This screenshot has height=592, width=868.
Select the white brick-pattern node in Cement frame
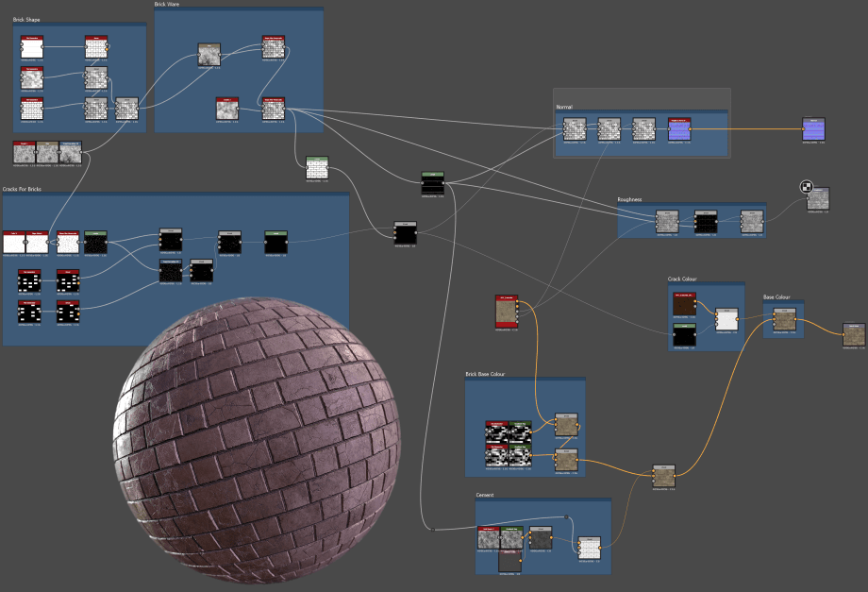tap(590, 549)
